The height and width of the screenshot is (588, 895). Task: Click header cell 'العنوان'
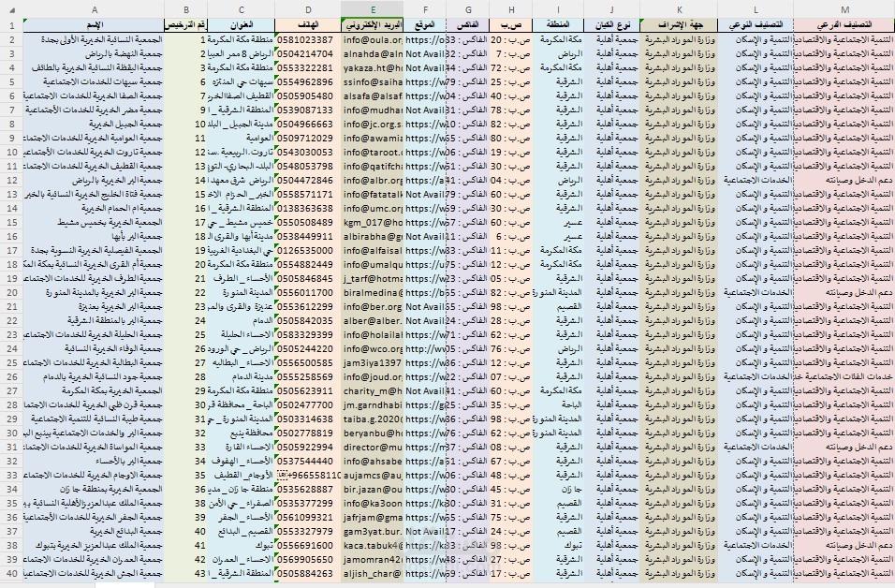coord(241,25)
